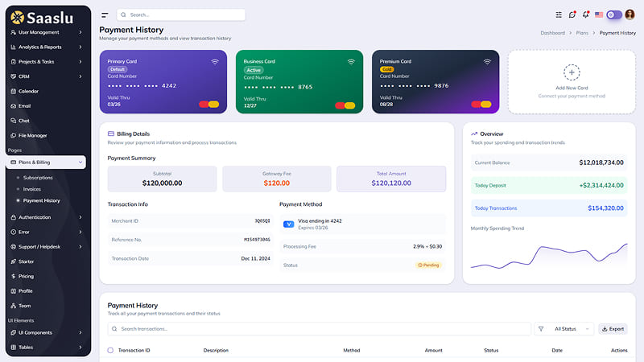The width and height of the screenshot is (644, 362).
Task: Open Invoices submenu item
Action: click(32, 189)
